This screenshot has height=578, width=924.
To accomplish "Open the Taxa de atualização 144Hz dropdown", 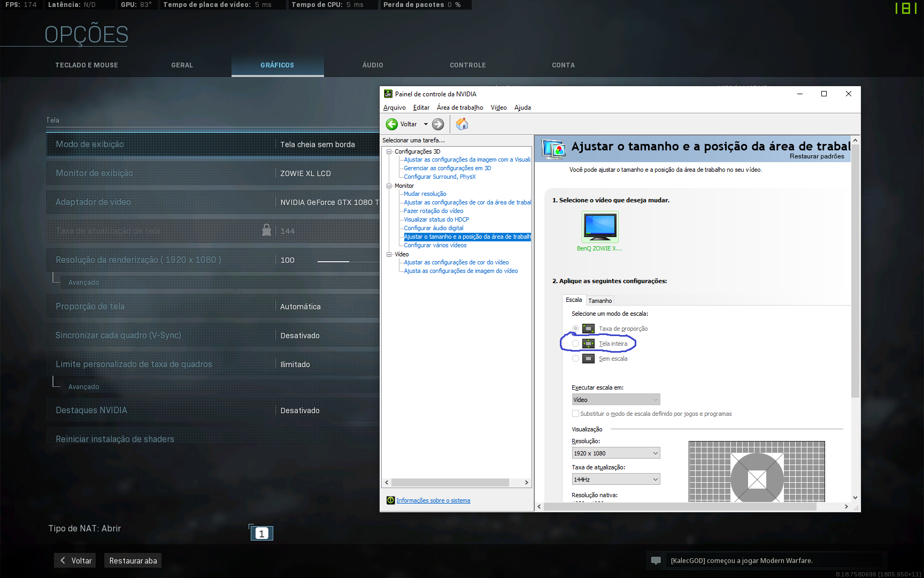I will [616, 480].
